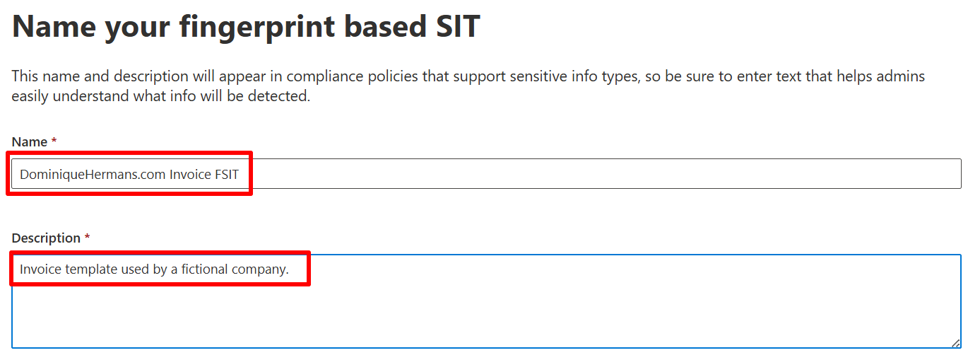980x360 pixels.
Task: Click blank area below the Description text
Action: pos(486,318)
